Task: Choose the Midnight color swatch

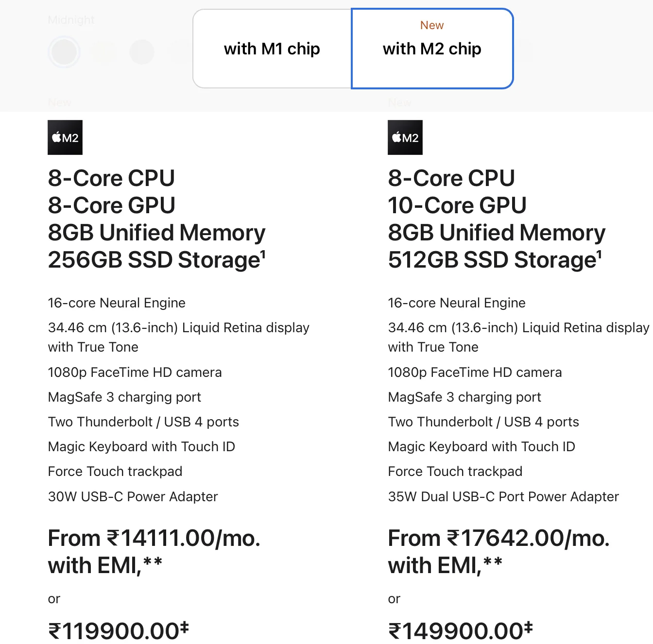Action: (64, 52)
